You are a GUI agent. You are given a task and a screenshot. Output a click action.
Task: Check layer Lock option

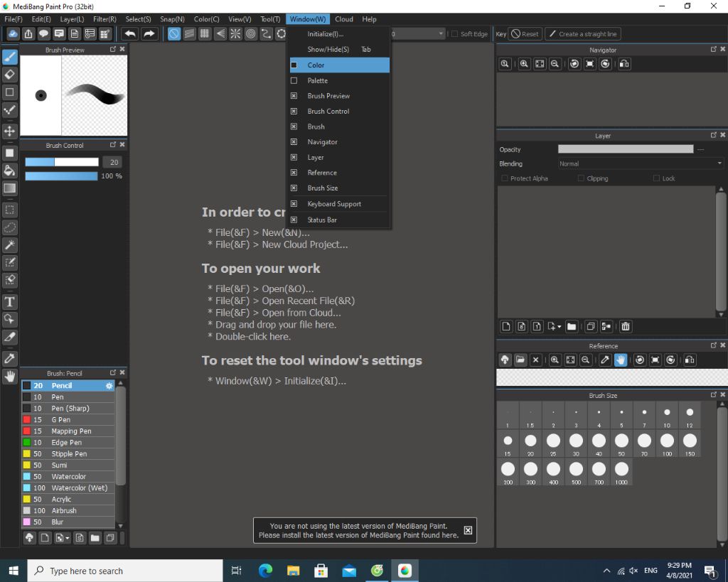(656, 178)
